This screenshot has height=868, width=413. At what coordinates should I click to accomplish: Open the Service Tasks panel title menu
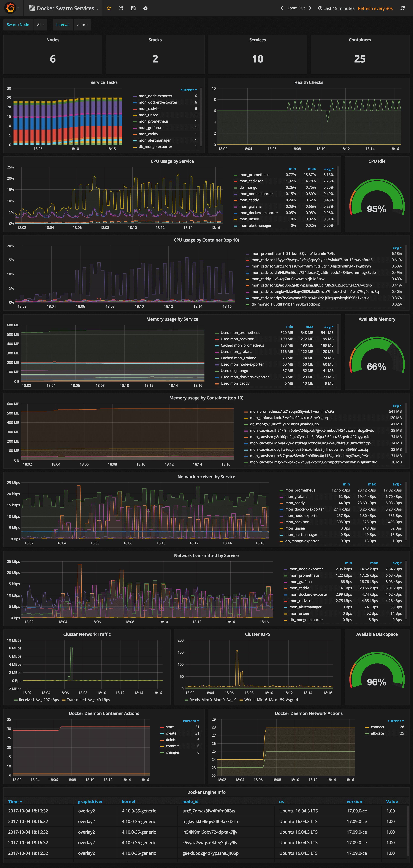(104, 82)
